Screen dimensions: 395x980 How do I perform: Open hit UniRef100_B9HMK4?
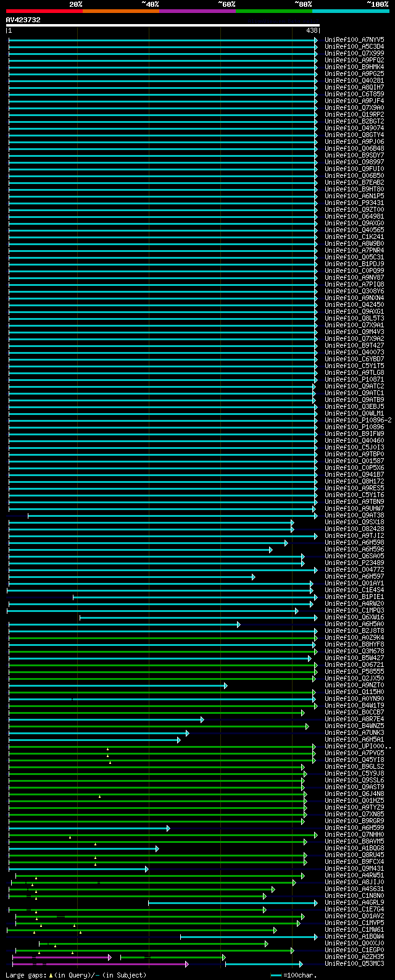(x=354, y=67)
